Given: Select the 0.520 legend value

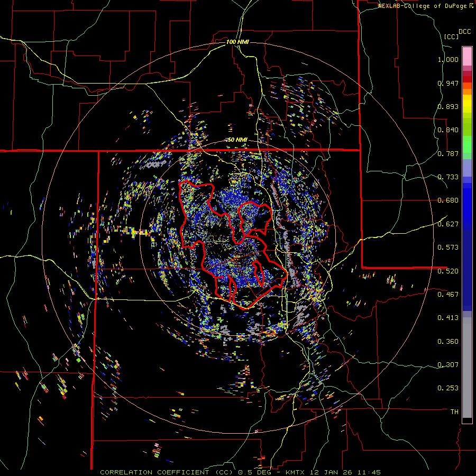Looking at the screenshot, I should point(448,271).
